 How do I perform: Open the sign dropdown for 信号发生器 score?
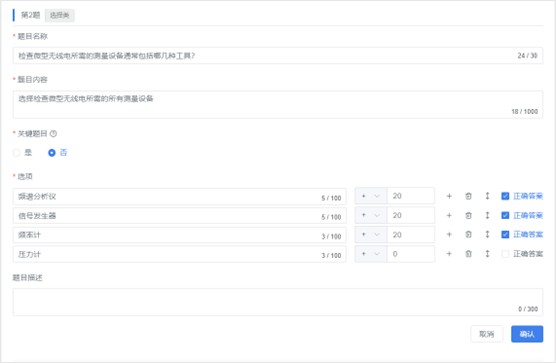pyautogui.click(x=371, y=215)
